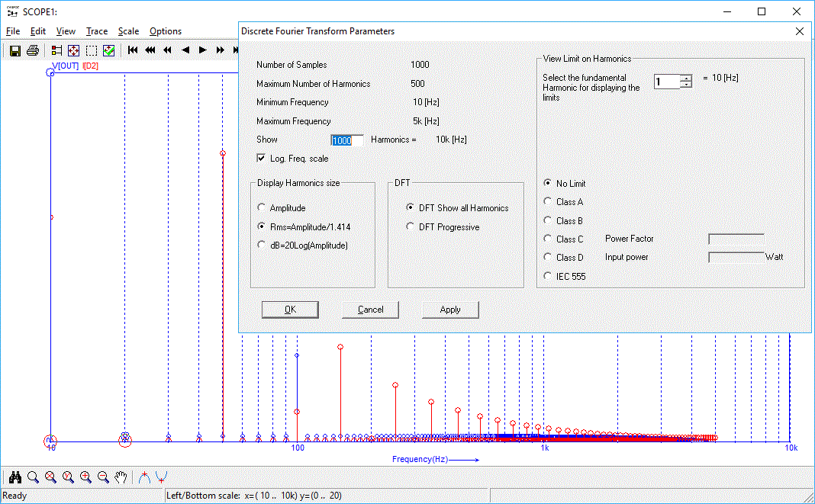Open the Trace menu
This screenshot has width=815, height=504.
[97, 31]
